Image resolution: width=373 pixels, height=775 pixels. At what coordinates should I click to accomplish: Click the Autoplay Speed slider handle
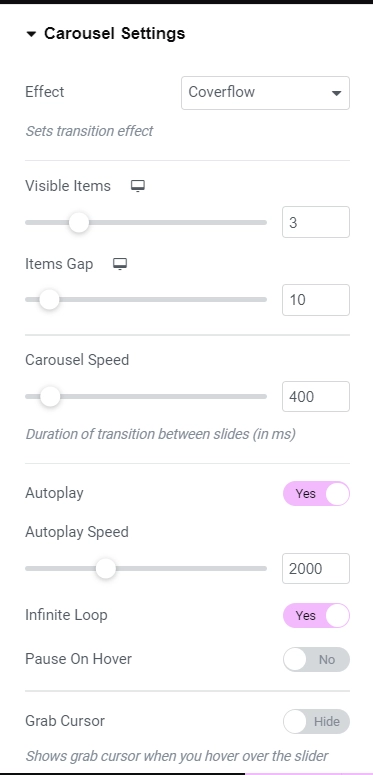(x=105, y=568)
